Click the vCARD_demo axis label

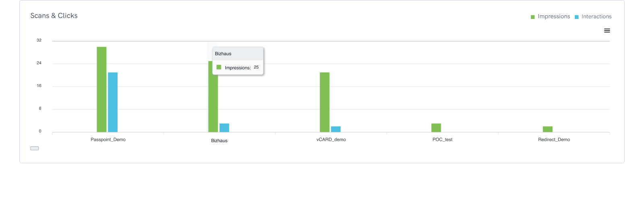(331, 140)
